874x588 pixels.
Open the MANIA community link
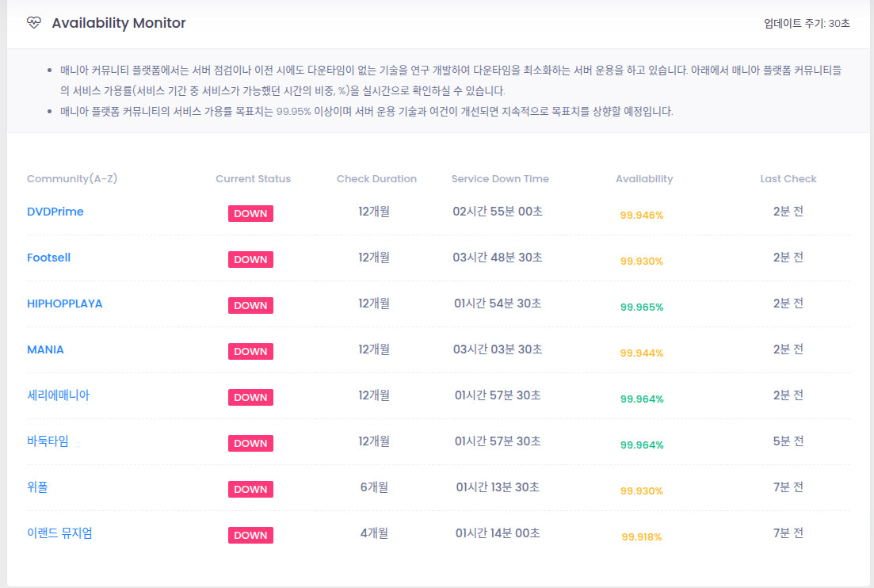tap(45, 349)
